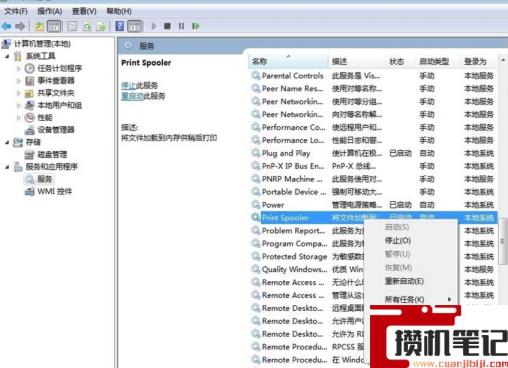The image size is (508, 368).
Task: Click the Up one level folder icon
Action: pyautogui.click(x=39, y=26)
